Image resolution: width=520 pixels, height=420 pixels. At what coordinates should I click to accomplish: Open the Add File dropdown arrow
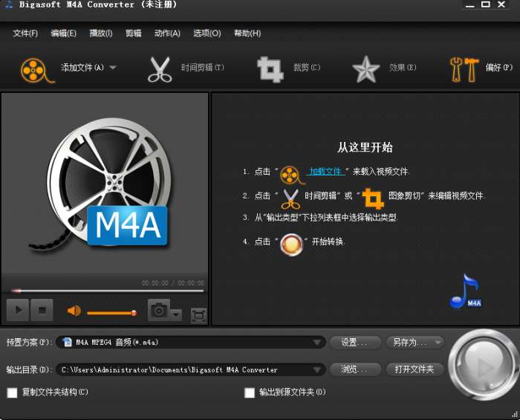tap(113, 68)
